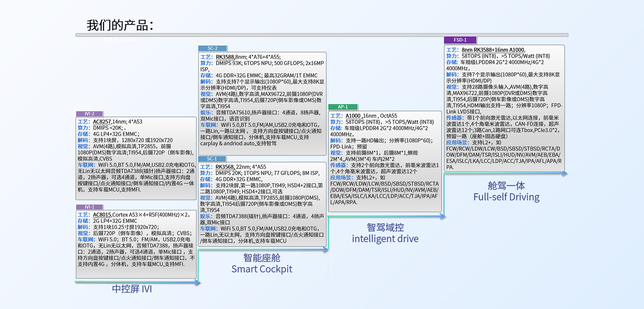Screen dimensions: 644x309
Task: Click the Smart Cockpit caption
Action: [x=262, y=269]
